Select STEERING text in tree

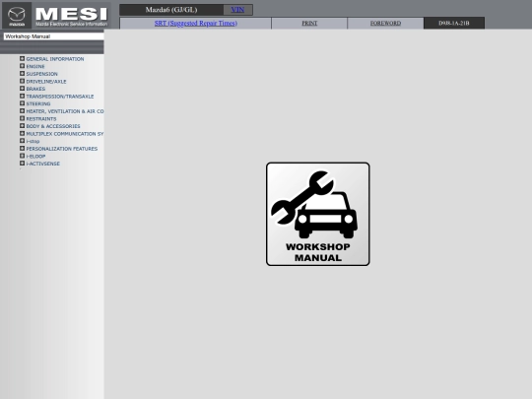[x=38, y=103]
